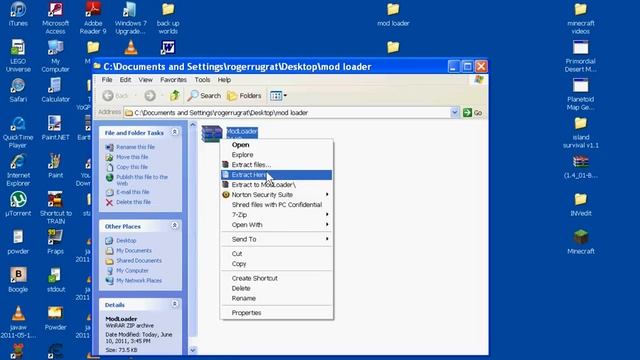640x360 pixels.
Task: Select the QuickTime Player icon
Action: coord(18,132)
